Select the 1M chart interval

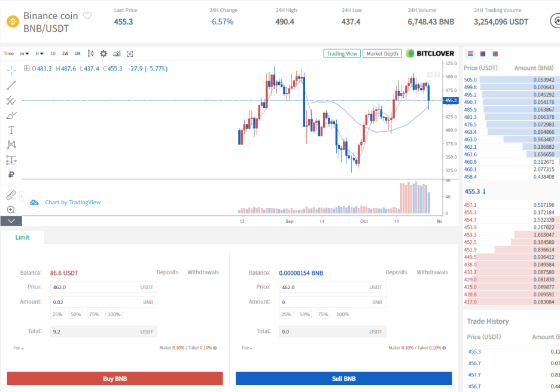click(x=78, y=54)
